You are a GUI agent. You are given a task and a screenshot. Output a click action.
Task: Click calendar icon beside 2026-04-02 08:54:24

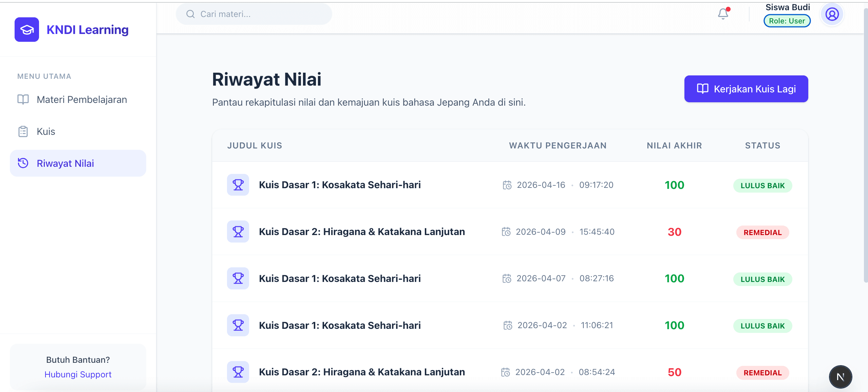[x=505, y=372]
